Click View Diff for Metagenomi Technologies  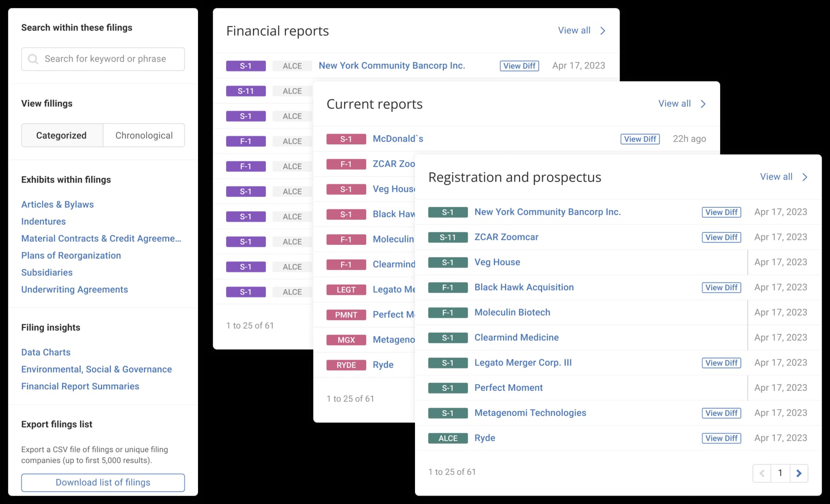[x=721, y=413]
